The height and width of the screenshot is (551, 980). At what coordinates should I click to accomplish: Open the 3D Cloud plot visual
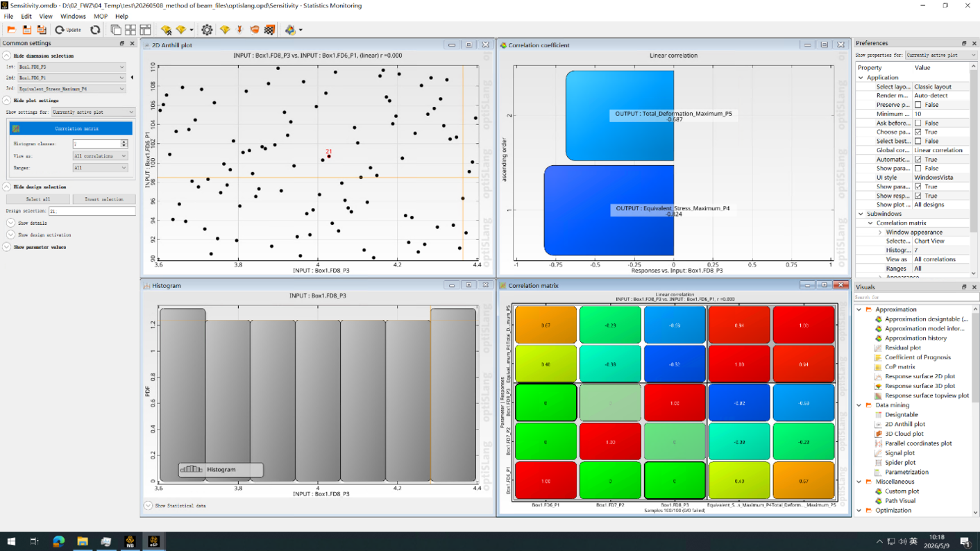point(904,434)
